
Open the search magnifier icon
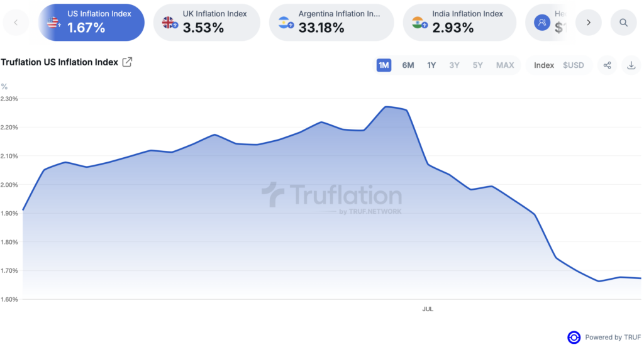(x=623, y=23)
